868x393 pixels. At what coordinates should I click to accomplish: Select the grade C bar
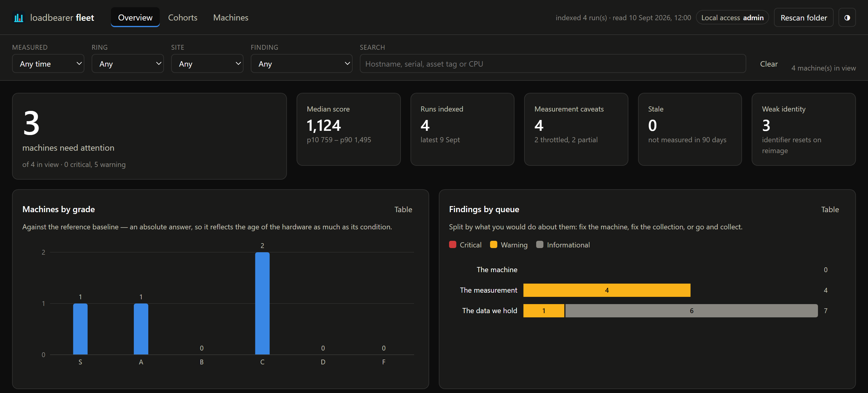[262, 303]
